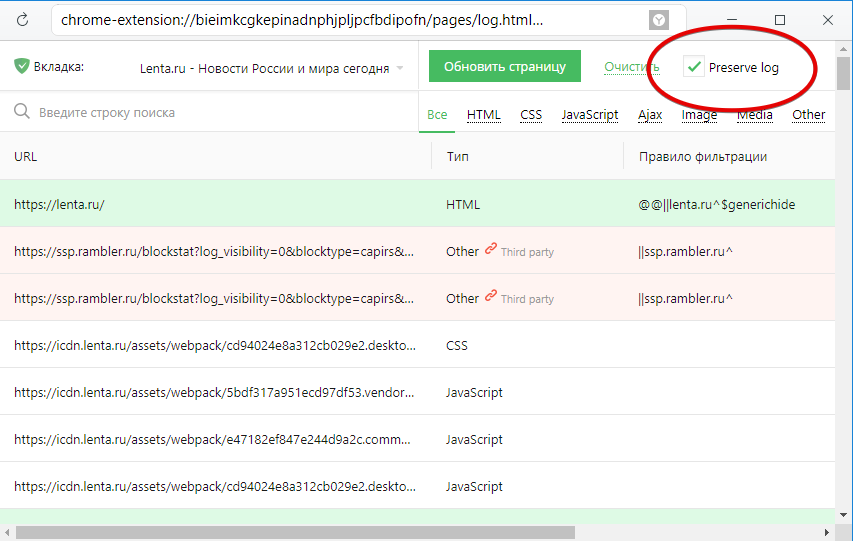The width and height of the screenshot is (853, 541).
Task: Minimize the log window
Action: pos(732,20)
